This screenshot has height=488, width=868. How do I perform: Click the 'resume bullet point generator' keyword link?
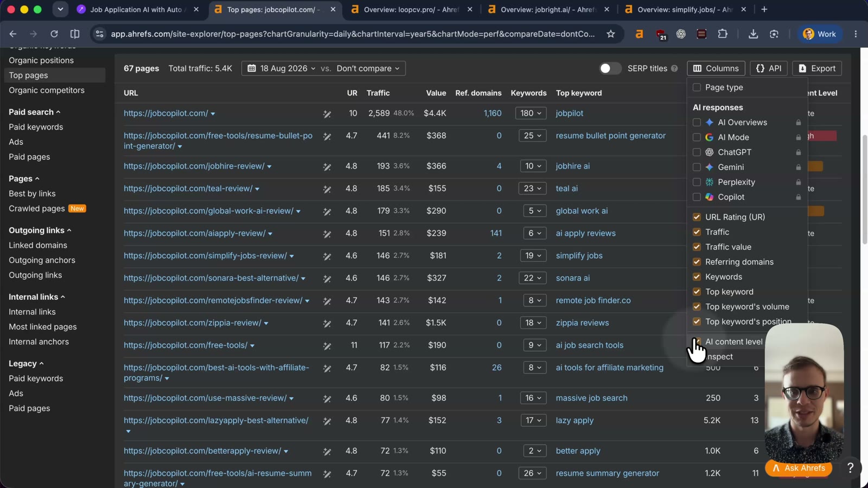click(611, 136)
